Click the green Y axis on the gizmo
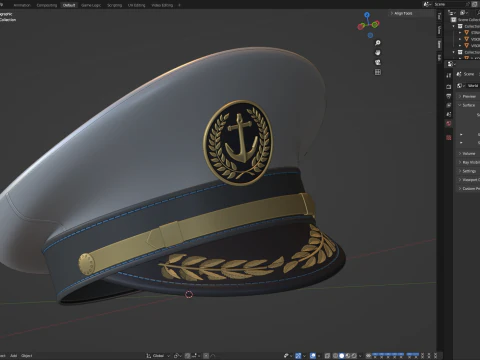480x360 pixels. point(376,24)
